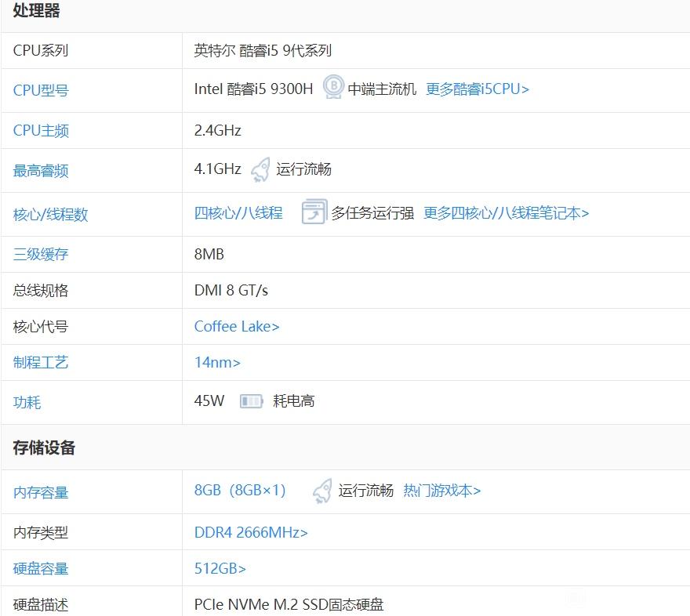This screenshot has height=616, width=690.
Task: Click the medal icon next to 中端主流机
Action: tap(333, 87)
